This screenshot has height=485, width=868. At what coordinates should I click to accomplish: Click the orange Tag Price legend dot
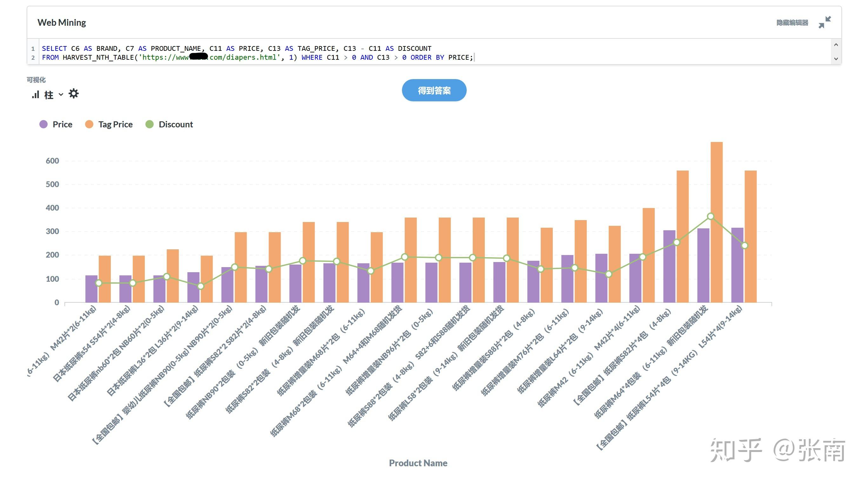[x=89, y=125]
